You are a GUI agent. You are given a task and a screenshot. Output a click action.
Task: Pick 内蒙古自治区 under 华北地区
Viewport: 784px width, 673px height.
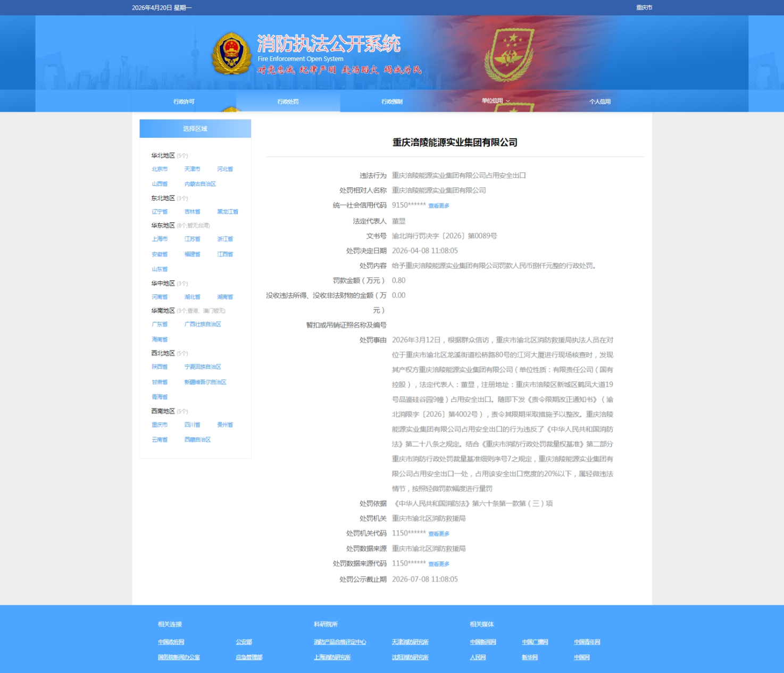pyautogui.click(x=200, y=184)
